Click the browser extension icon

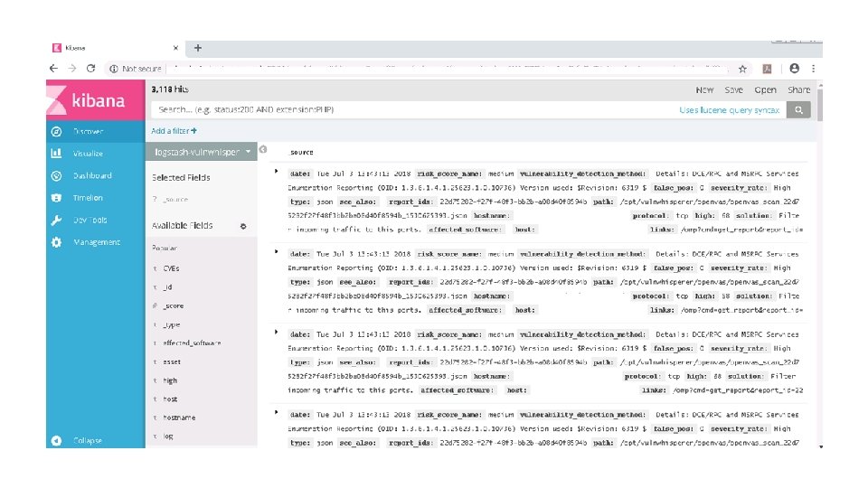tap(767, 70)
